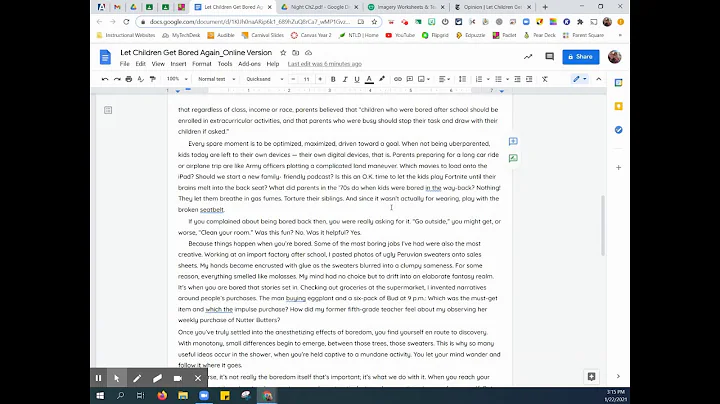Apply italic formatting
Viewport: 720px width, 404px height.
point(345,79)
